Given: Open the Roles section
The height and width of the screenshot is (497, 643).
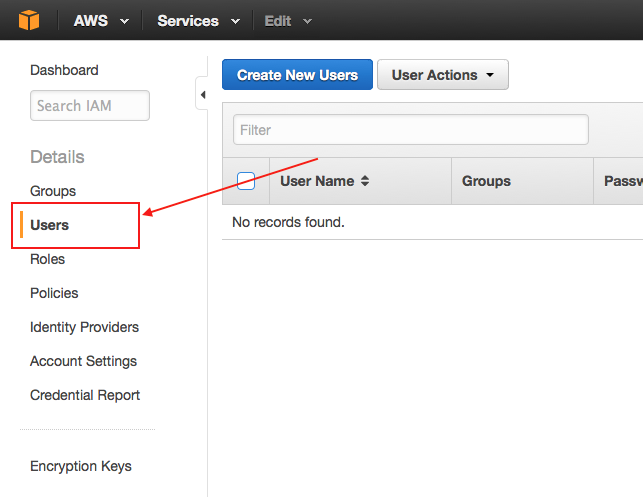Looking at the screenshot, I should coord(48,259).
